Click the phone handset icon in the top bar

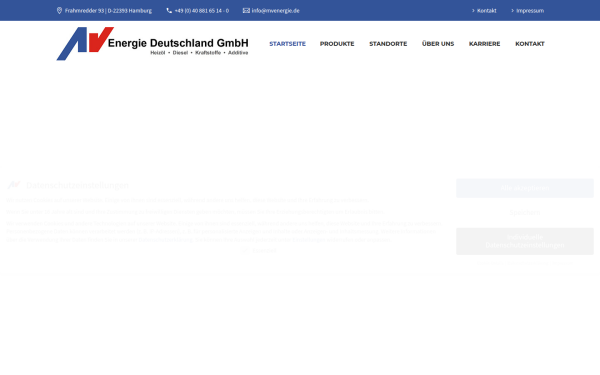click(x=169, y=11)
